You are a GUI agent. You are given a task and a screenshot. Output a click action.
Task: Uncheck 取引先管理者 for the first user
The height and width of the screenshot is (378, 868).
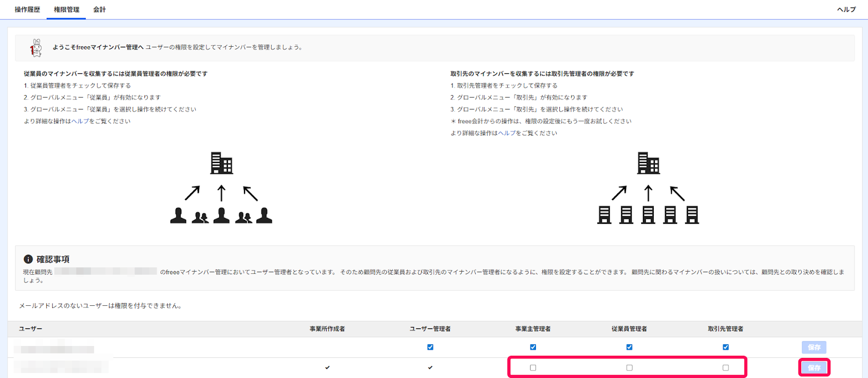[x=725, y=347]
